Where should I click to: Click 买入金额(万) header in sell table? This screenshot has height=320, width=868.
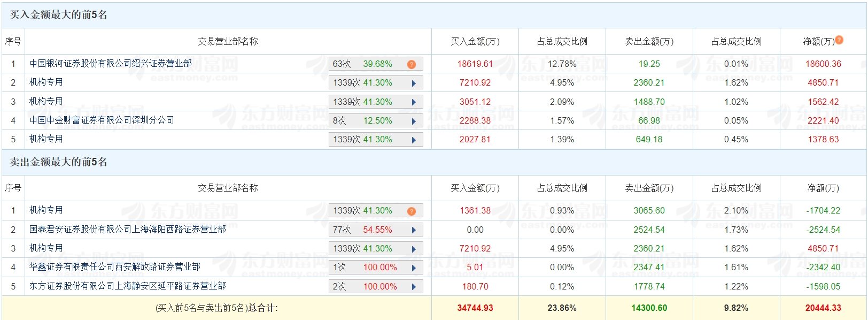coord(475,188)
